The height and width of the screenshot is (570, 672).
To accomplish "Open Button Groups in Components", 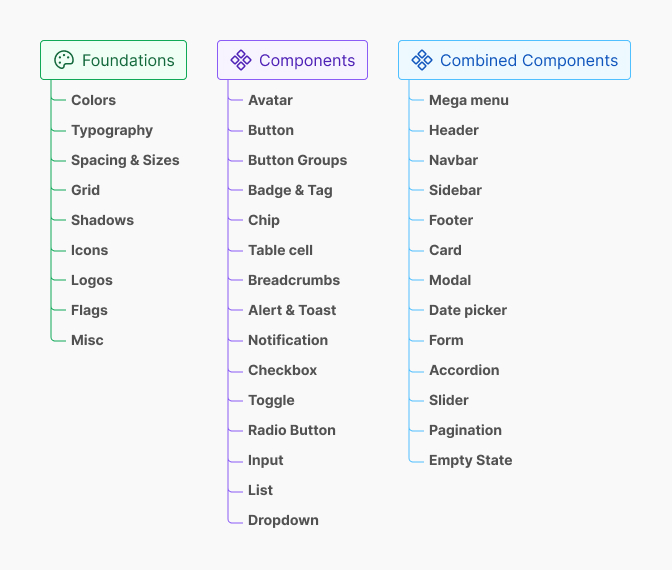I will tap(297, 160).
